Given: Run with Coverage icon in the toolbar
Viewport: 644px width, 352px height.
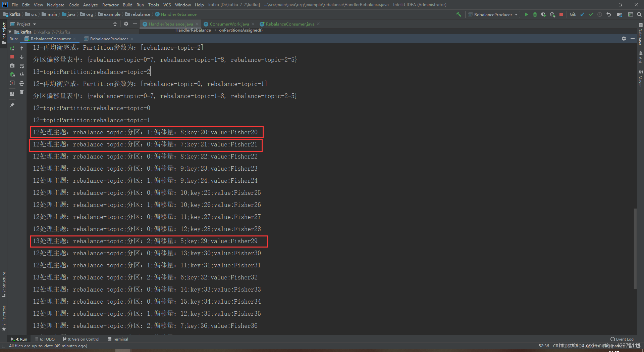Looking at the screenshot, I should click(544, 14).
